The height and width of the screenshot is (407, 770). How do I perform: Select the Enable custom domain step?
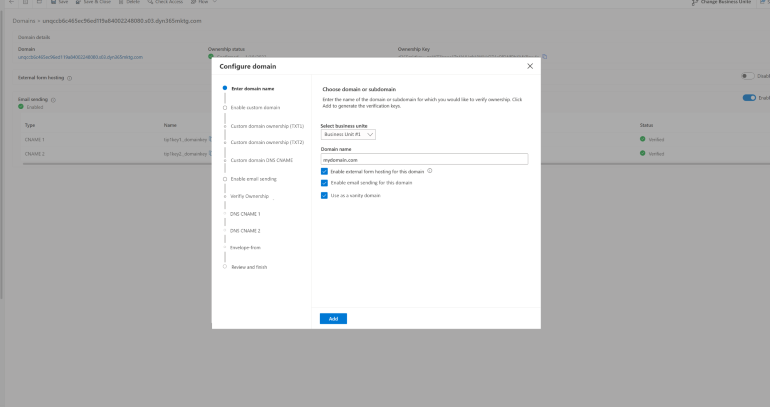(x=255, y=108)
